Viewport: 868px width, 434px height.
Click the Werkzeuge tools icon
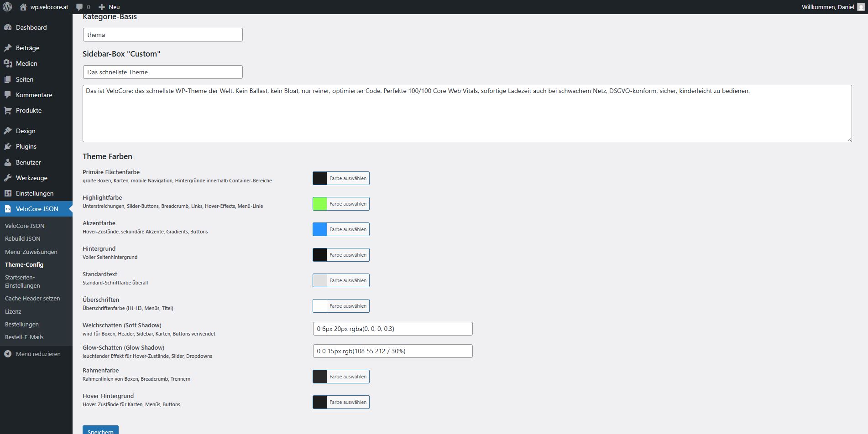click(x=8, y=178)
